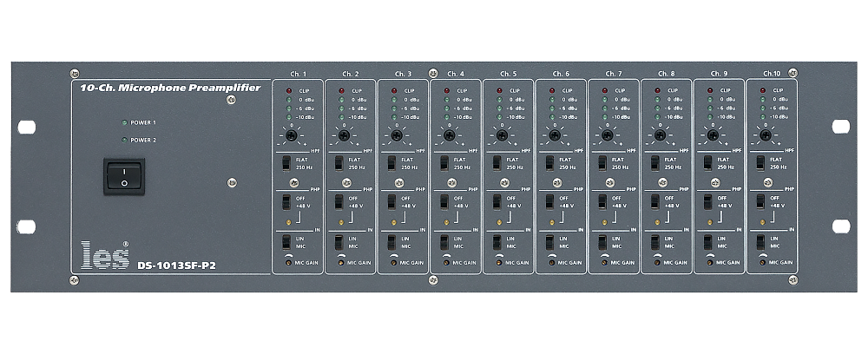
Task: Click the 10-Ch. Microphone Preamplifier title
Action: point(170,88)
